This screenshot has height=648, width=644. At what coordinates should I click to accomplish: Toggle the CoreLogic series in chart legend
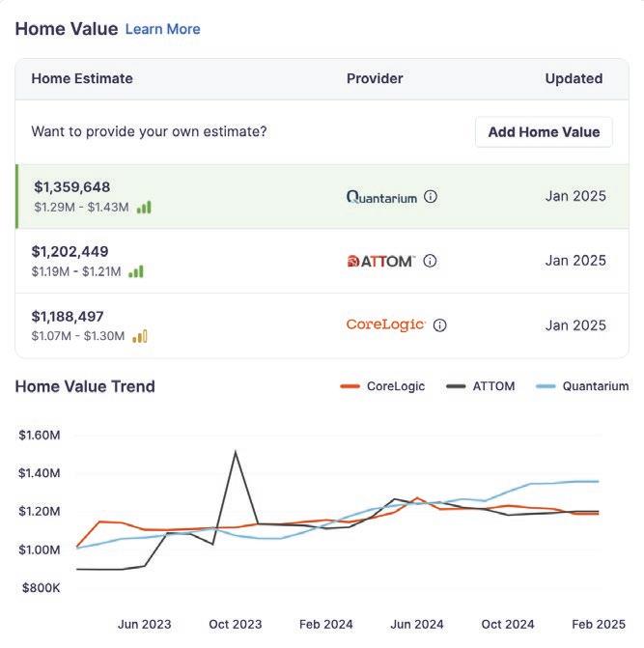tap(383, 386)
